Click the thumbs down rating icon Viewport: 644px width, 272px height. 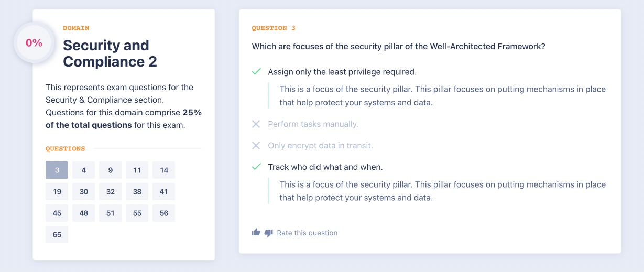[268, 233]
